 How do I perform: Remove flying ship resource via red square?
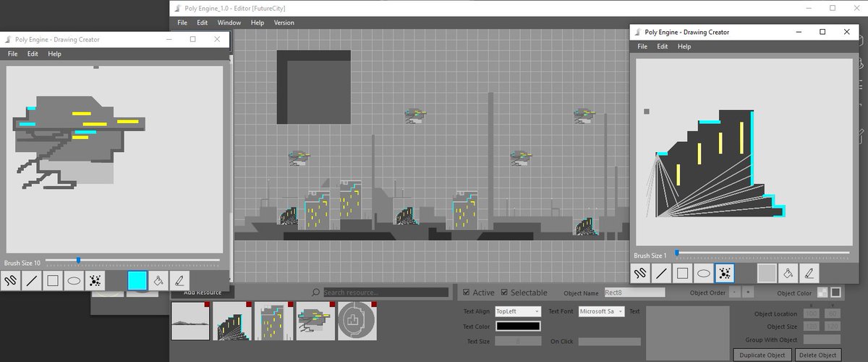331,306
